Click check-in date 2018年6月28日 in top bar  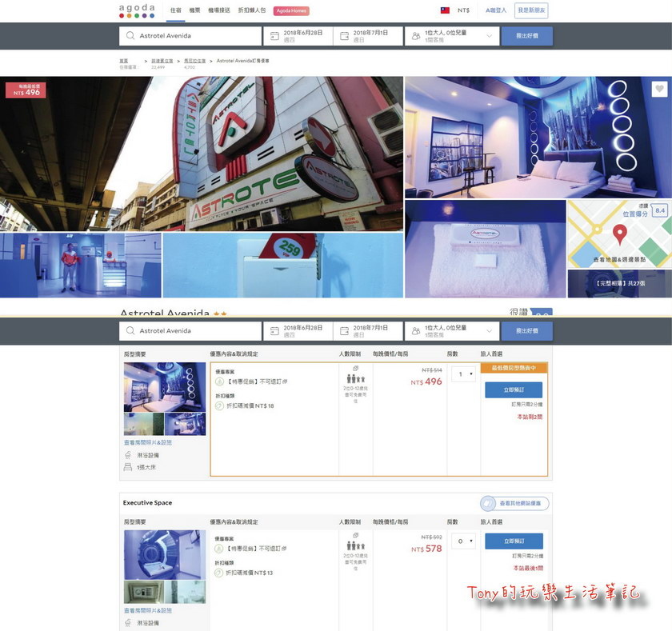point(298,36)
